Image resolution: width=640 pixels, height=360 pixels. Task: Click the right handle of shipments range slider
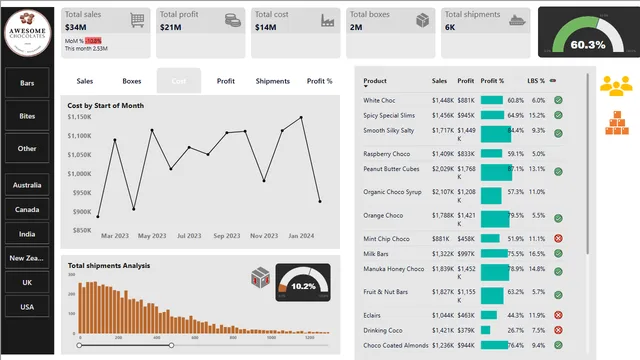(171, 345)
